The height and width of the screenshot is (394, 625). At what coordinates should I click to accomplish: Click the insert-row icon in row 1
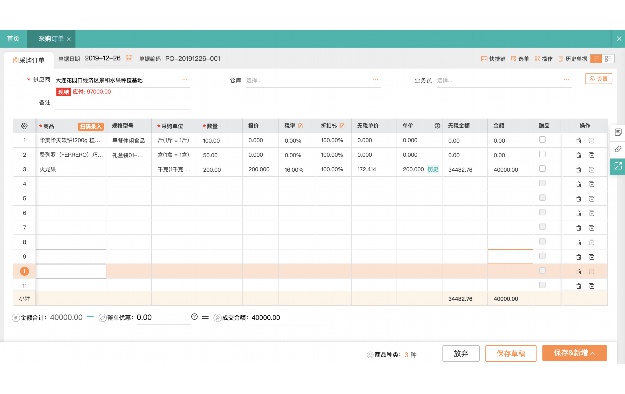pos(579,140)
